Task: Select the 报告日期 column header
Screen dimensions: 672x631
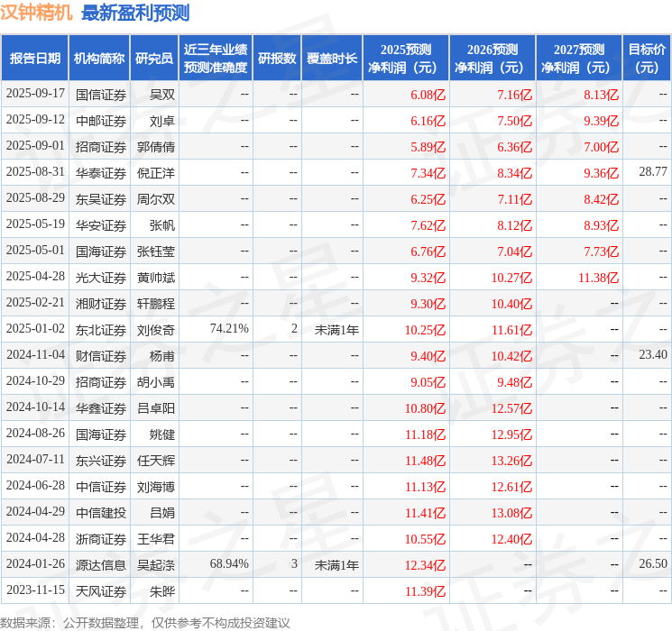Action: pyautogui.click(x=35, y=59)
